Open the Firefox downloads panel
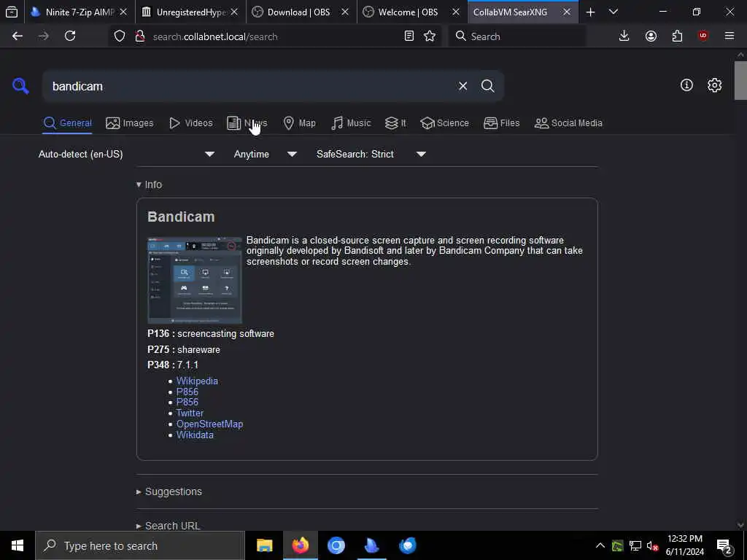The height and width of the screenshot is (560, 747). (624, 36)
